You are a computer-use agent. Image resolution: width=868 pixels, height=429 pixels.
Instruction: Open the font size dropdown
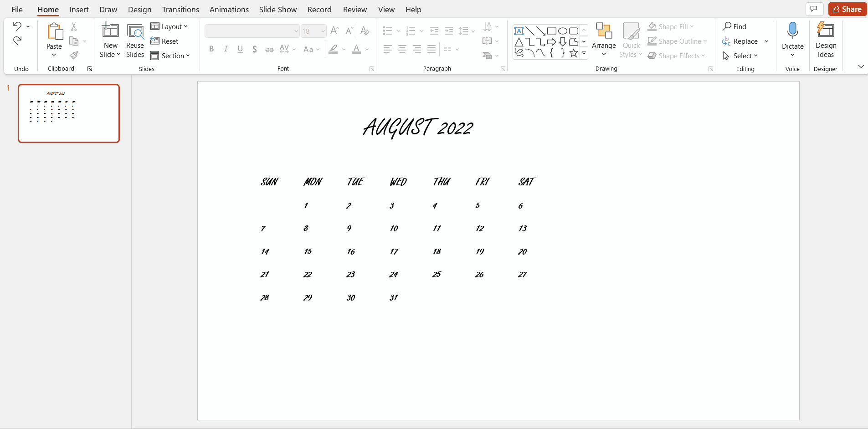click(x=323, y=31)
